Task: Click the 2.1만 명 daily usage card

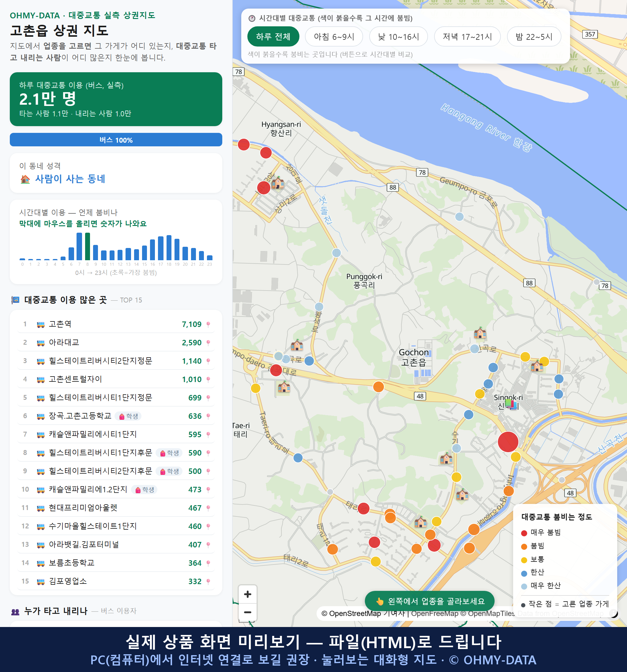Action: coord(116,99)
